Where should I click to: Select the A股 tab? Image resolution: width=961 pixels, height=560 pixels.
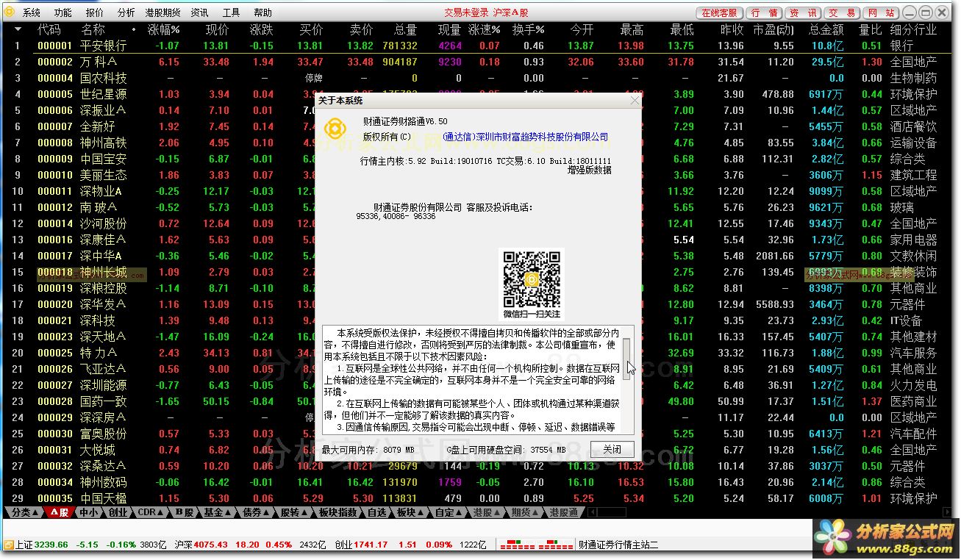point(59,512)
